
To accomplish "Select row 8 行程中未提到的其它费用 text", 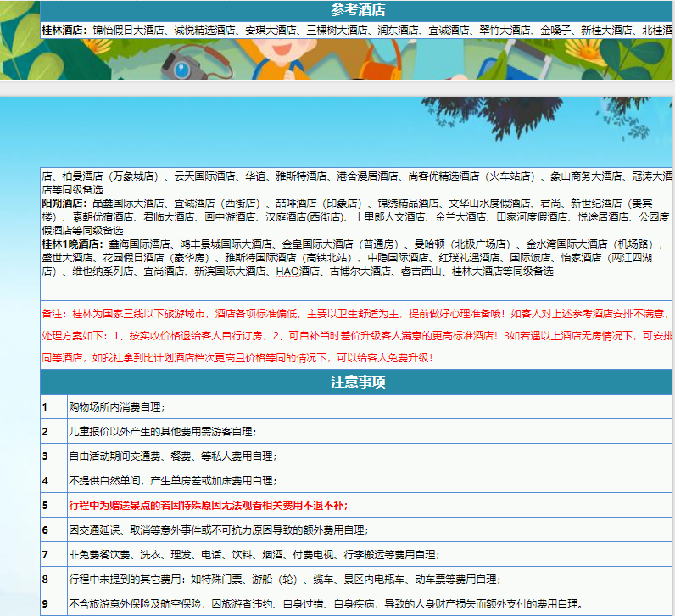I will click(x=285, y=580).
